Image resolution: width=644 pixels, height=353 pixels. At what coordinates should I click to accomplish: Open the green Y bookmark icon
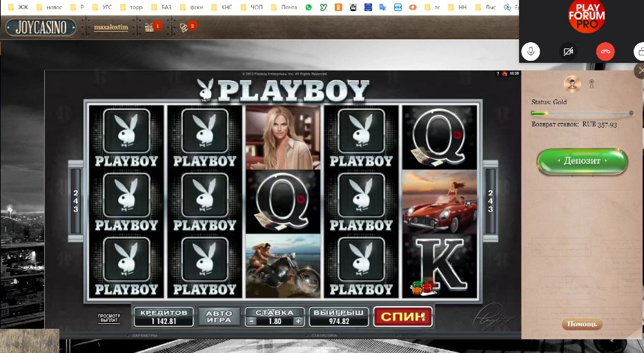click(323, 7)
